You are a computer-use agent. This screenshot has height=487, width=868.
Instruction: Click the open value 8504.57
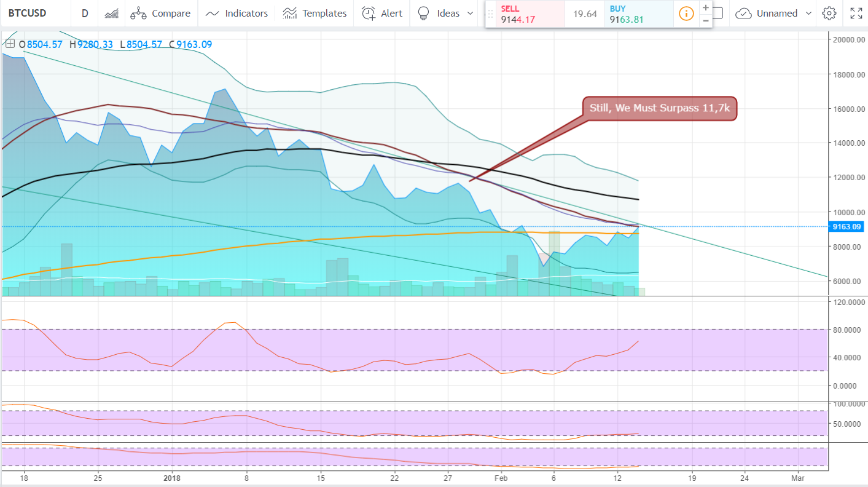45,44
